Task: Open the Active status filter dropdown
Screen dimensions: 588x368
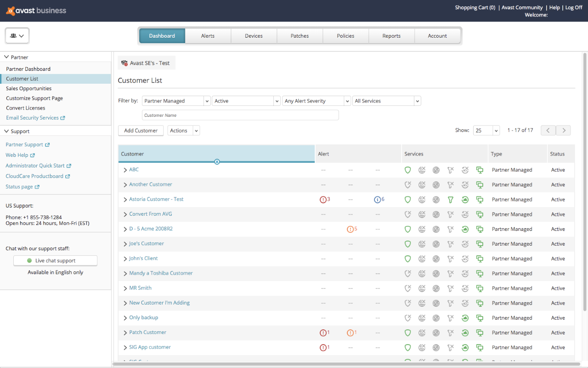Action: tap(246, 101)
